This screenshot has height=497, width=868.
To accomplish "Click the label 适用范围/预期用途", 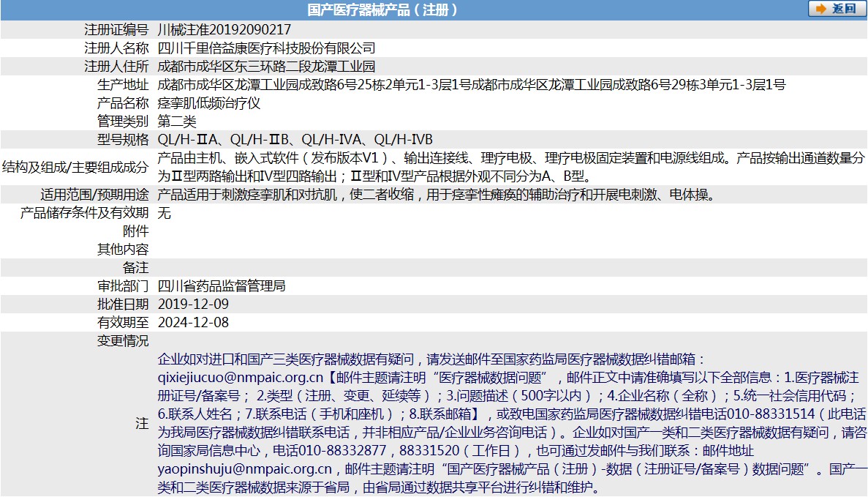I will coord(94,195).
